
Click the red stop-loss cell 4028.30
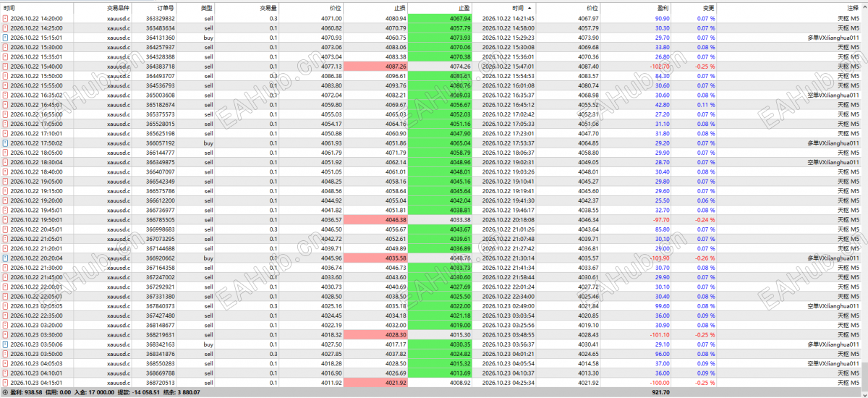click(375, 334)
